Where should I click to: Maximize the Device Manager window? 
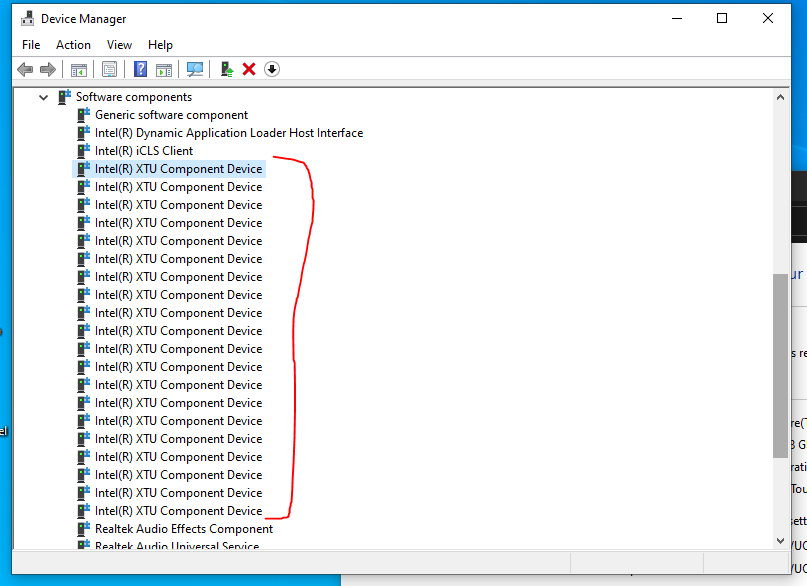(722, 19)
